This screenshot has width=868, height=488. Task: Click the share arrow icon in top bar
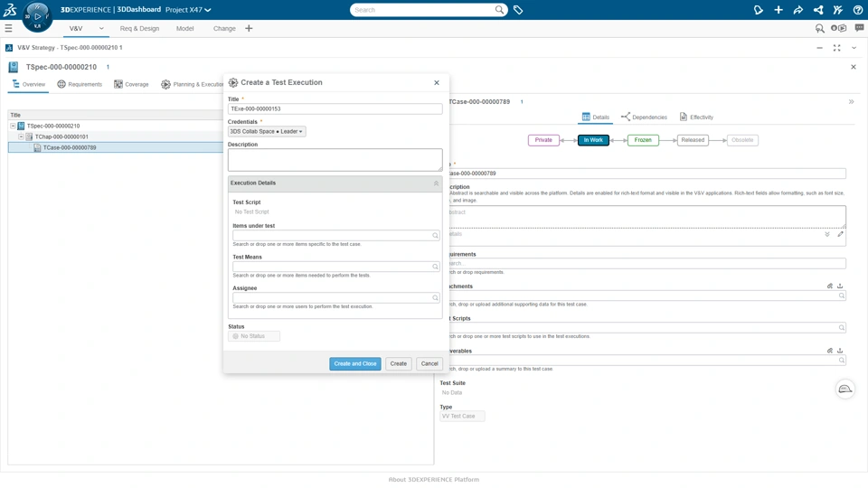click(798, 10)
